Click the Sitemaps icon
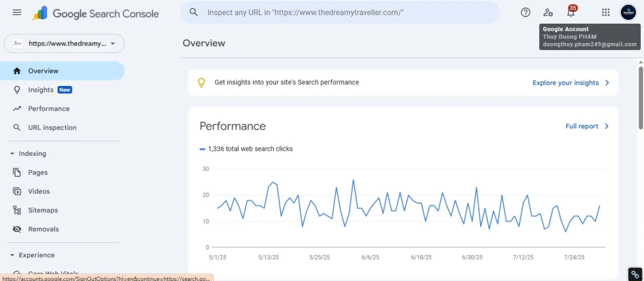The image size is (644, 281). click(x=17, y=210)
